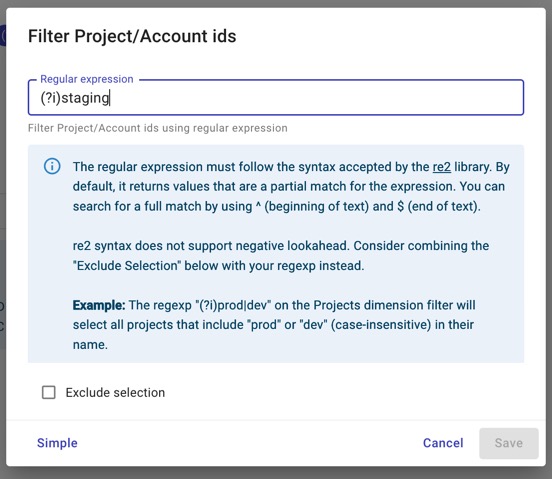Click the greyed-out Save button
This screenshot has height=479, width=552.
click(x=509, y=443)
